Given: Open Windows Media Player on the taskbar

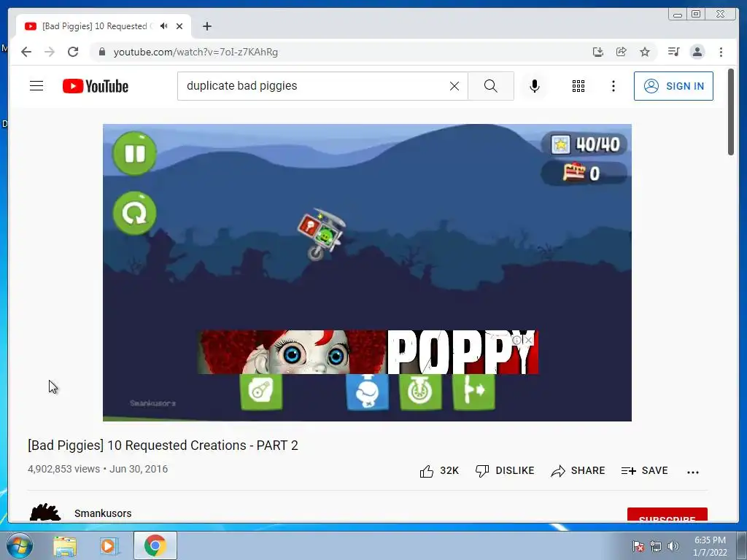Looking at the screenshot, I should coord(109,545).
